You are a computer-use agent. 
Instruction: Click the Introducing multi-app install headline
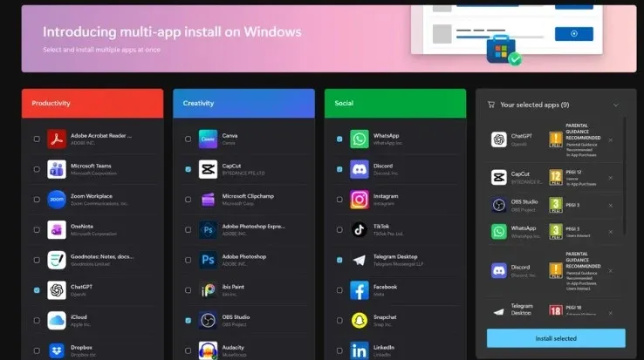point(172,32)
